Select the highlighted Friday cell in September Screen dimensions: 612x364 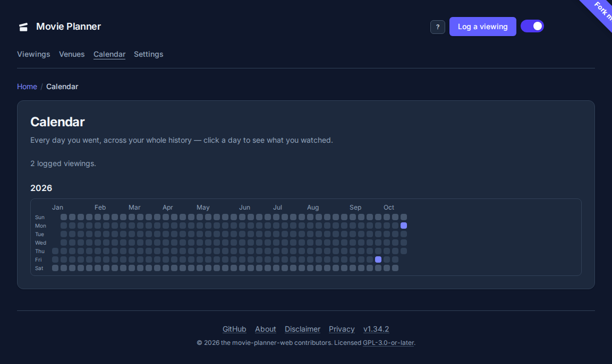pyautogui.click(x=378, y=259)
